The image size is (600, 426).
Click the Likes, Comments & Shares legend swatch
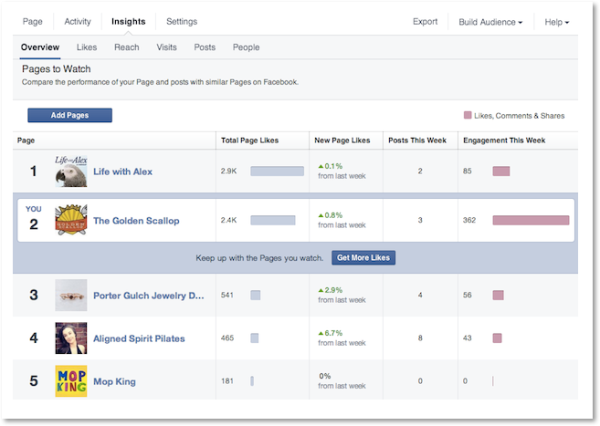click(468, 115)
